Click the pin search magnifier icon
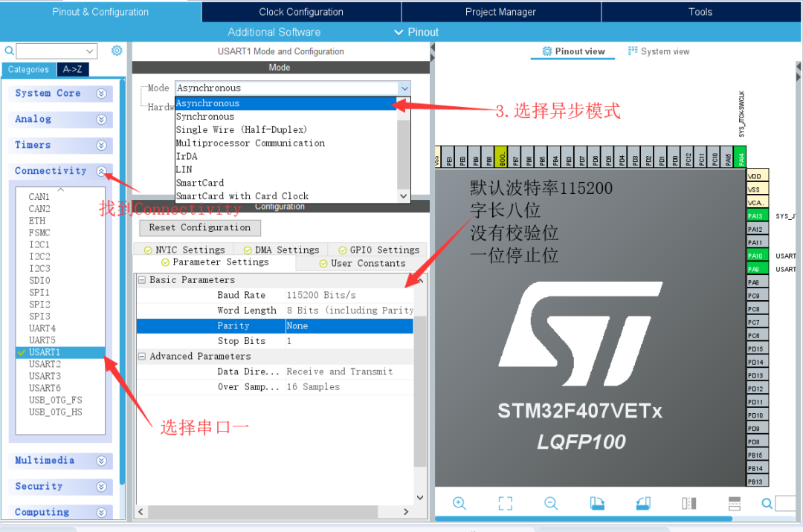This screenshot has height=532, width=803. click(767, 503)
